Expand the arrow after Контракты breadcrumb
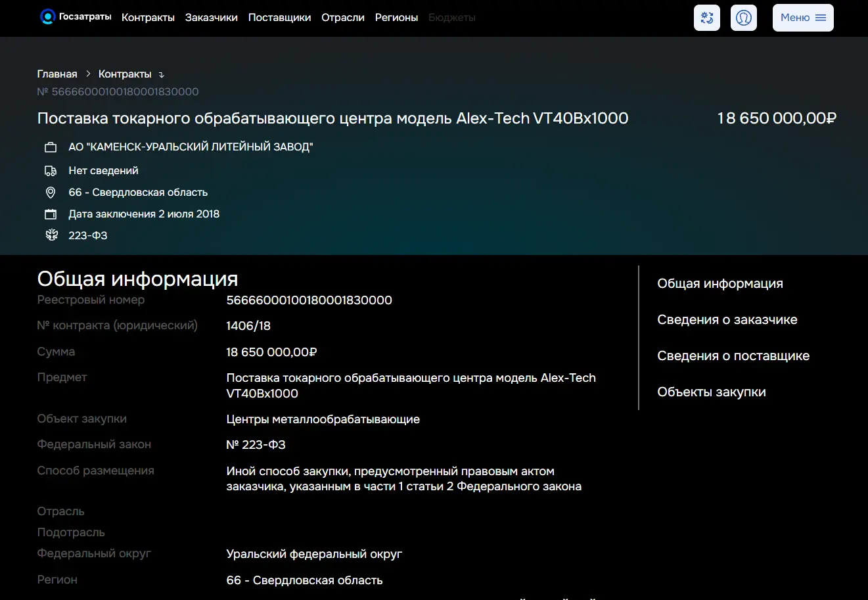868x600 pixels. coord(162,75)
